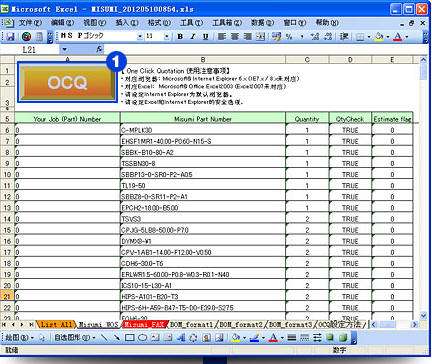Viewport: 432px width, 364px height.
Task: Switch to the BOM_format1 sheet tab
Action: [191, 324]
